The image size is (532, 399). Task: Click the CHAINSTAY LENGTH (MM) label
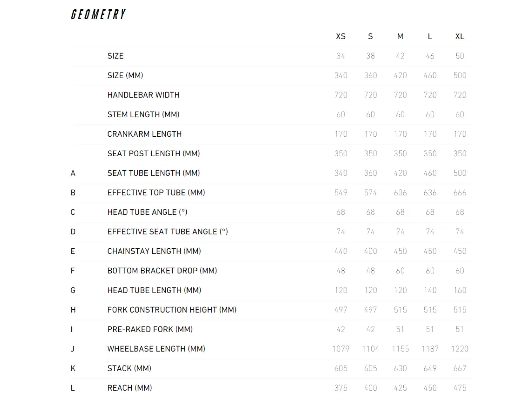tap(154, 251)
